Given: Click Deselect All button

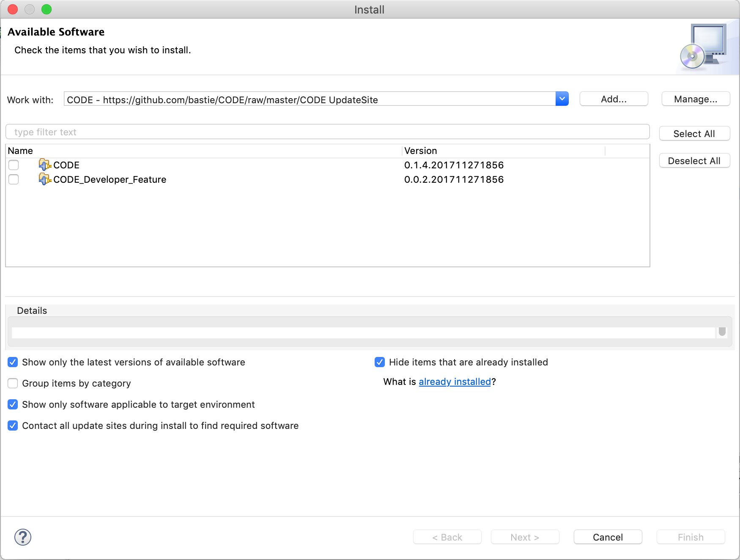Looking at the screenshot, I should [694, 161].
